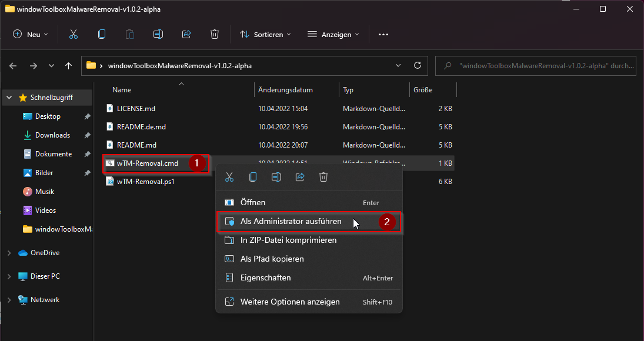Click the 6 KB size cell
The height and width of the screenshot is (341, 644).
(x=445, y=181)
